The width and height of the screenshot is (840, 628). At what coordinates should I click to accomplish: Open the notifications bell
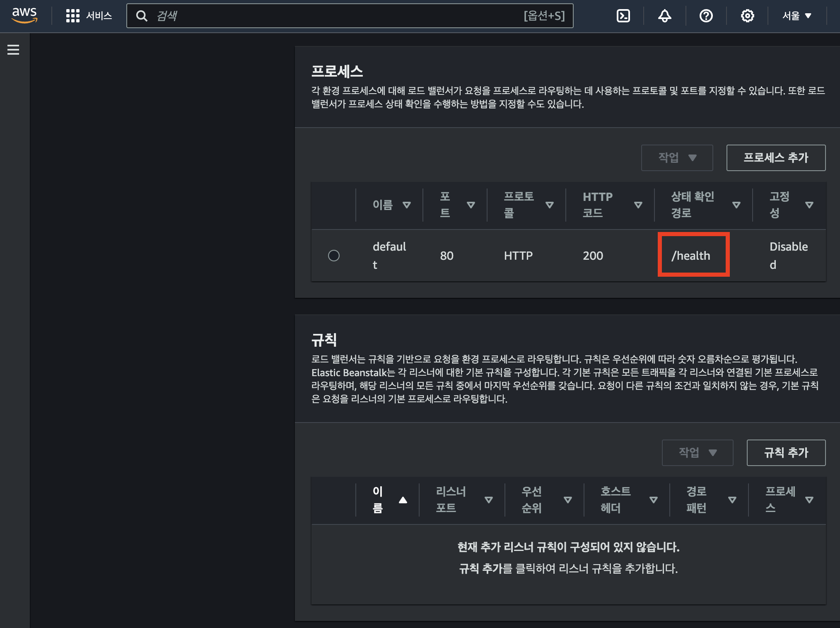tap(665, 16)
